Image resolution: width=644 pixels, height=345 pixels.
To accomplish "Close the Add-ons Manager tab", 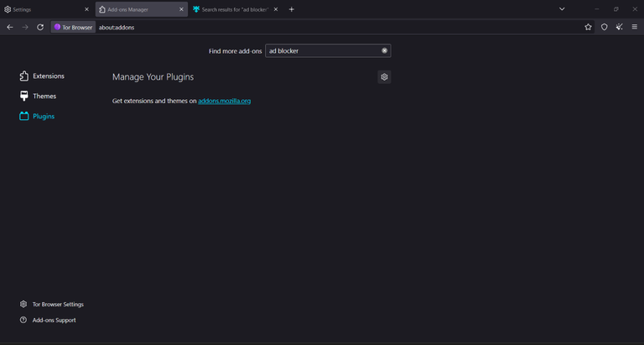I will coord(181,9).
